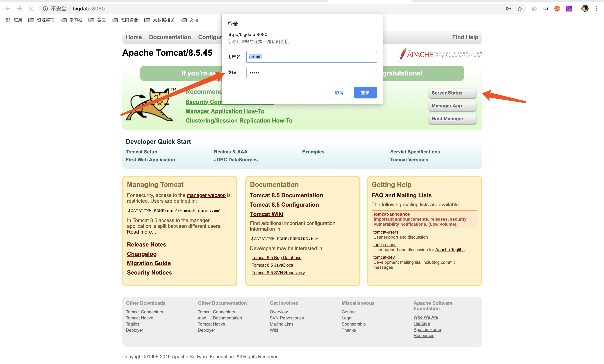604x364 pixels.
Task: Click the browser forward arrow
Action: [19, 9]
